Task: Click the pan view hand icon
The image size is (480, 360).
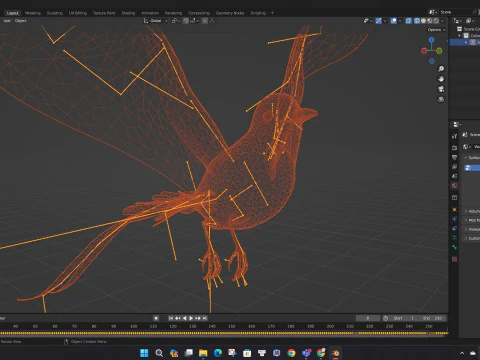Action: [x=441, y=79]
